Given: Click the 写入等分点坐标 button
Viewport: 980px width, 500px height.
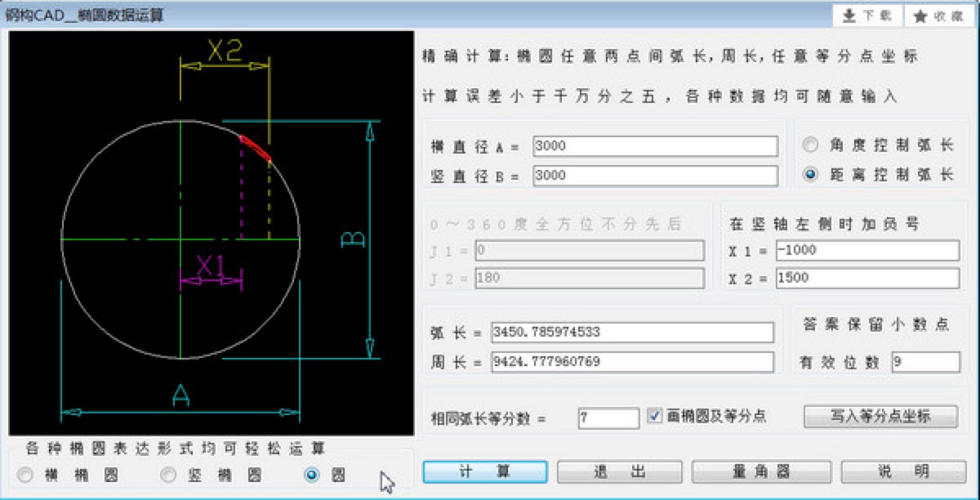Looking at the screenshot, I should click(880, 415).
